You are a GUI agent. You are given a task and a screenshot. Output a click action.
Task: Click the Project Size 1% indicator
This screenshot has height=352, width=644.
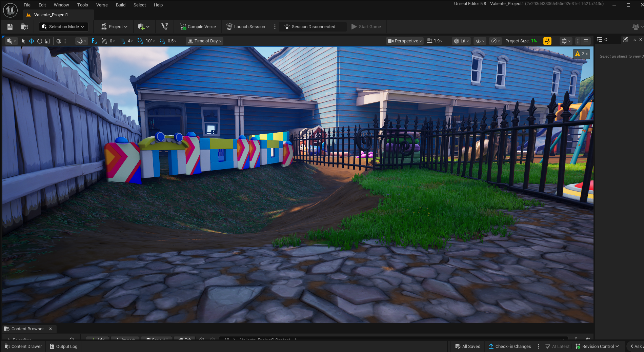point(521,41)
